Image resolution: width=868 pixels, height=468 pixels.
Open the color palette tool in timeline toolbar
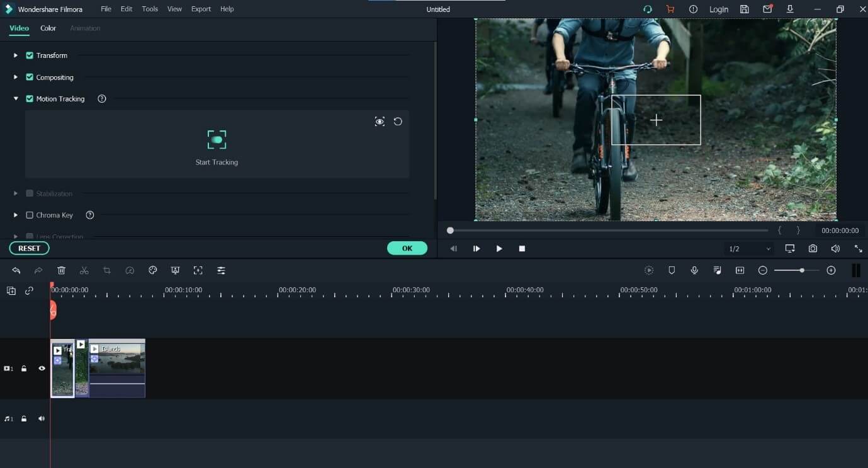pos(152,270)
